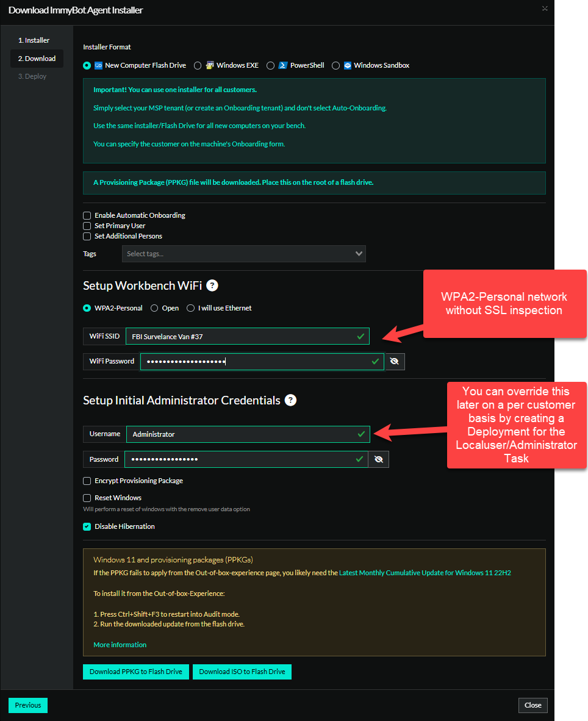
Task: Click Download PPKG to Flash Drive
Action: point(136,672)
